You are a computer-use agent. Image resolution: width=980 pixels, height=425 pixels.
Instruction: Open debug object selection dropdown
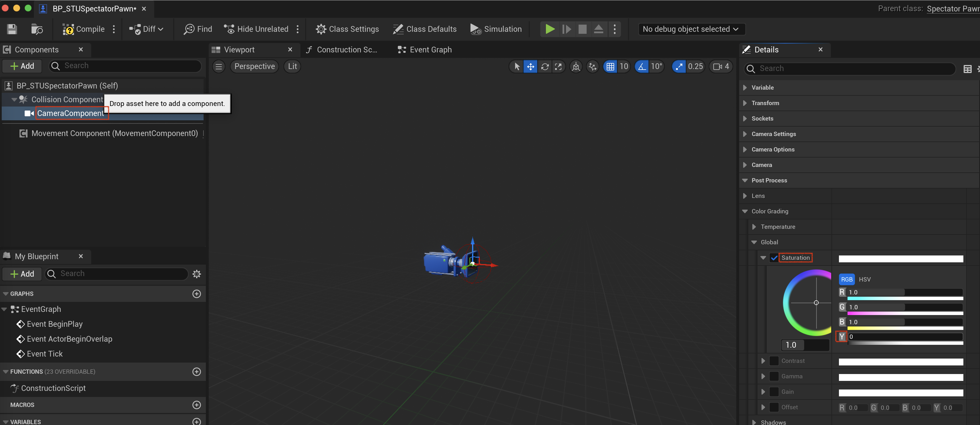(691, 29)
